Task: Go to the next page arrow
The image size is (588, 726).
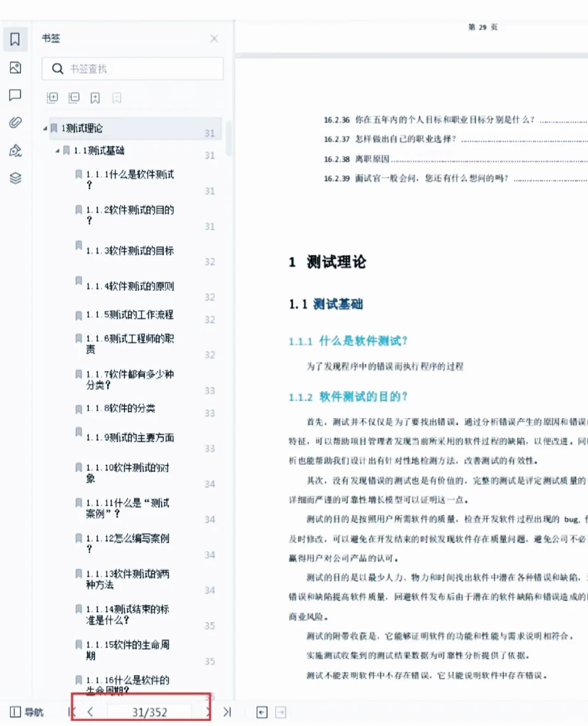Action: click(x=207, y=711)
